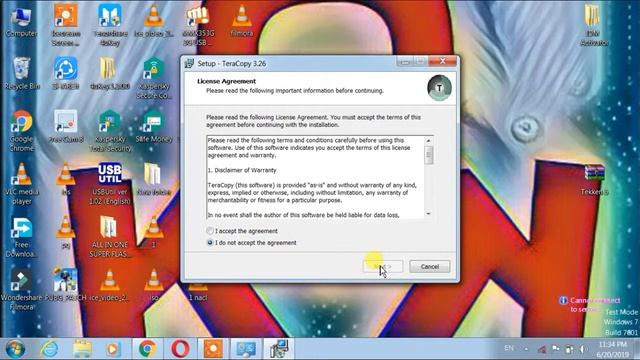Viewport: 640px width, 360px height.
Task: Click the Next button in setup
Action: tap(383, 267)
